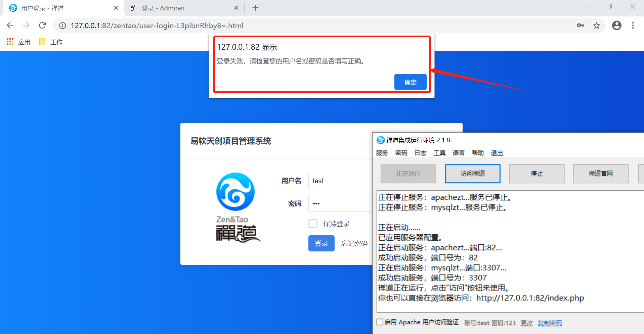Screen dimensions: 644x334
Task: Minimize the Chrome browser window
Action: coord(587,7)
